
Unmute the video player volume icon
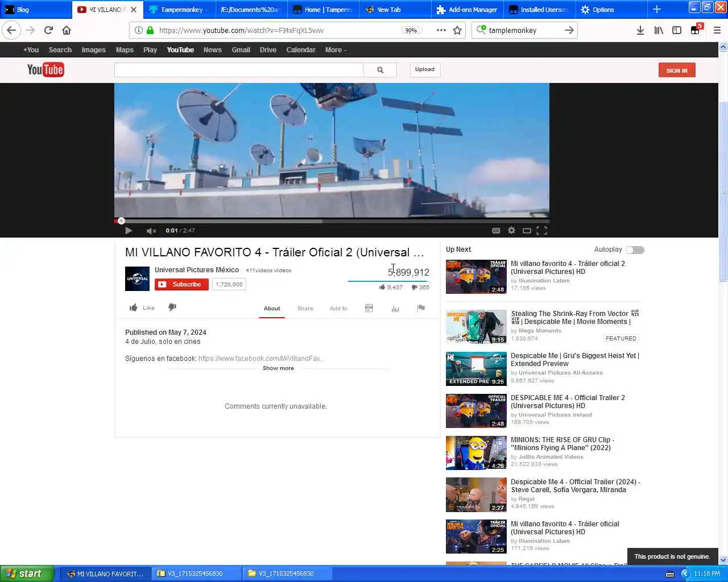pyautogui.click(x=151, y=230)
